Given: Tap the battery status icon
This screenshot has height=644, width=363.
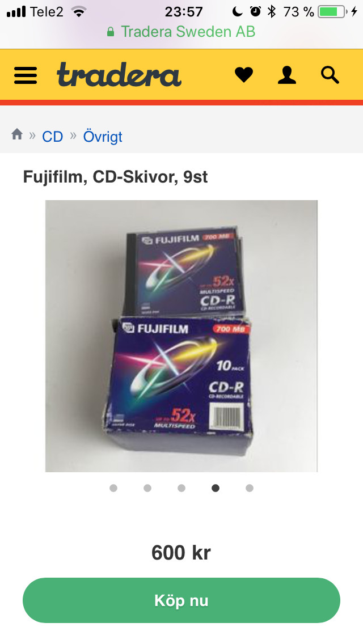Looking at the screenshot, I should click(332, 12).
